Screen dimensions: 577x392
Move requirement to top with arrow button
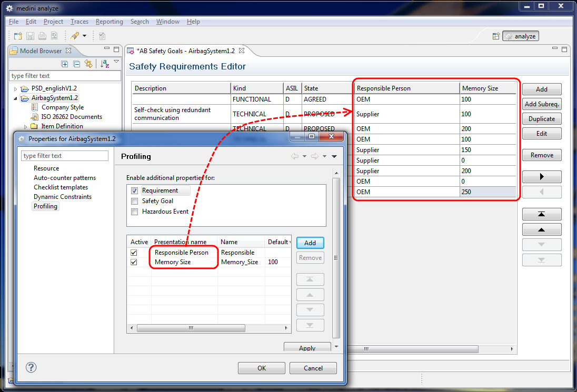coord(541,214)
